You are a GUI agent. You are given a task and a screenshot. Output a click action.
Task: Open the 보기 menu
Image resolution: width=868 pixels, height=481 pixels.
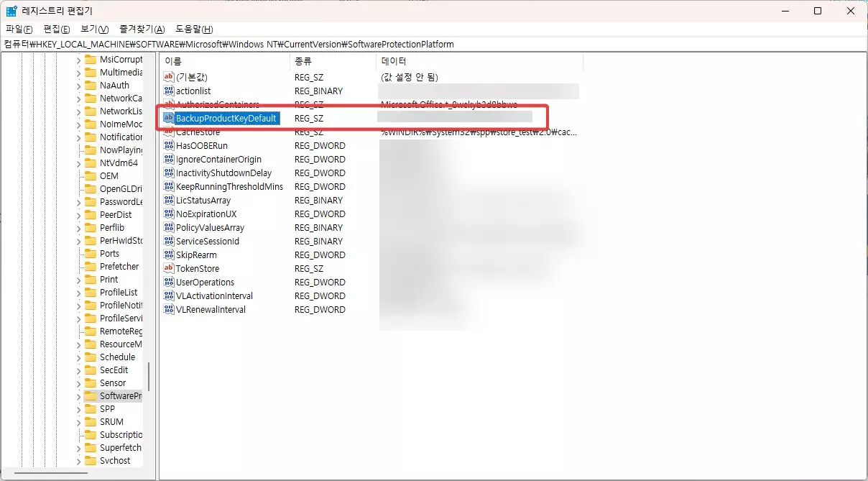(x=95, y=29)
